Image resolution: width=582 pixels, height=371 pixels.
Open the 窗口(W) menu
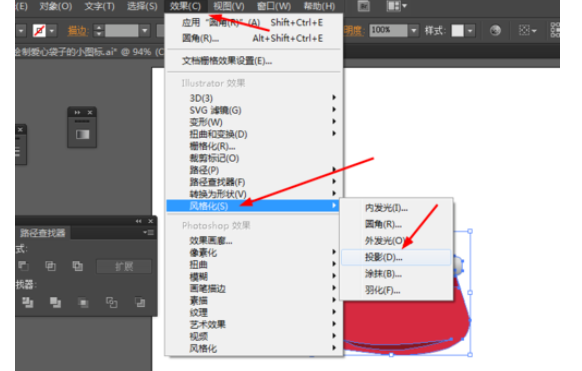(274, 6)
